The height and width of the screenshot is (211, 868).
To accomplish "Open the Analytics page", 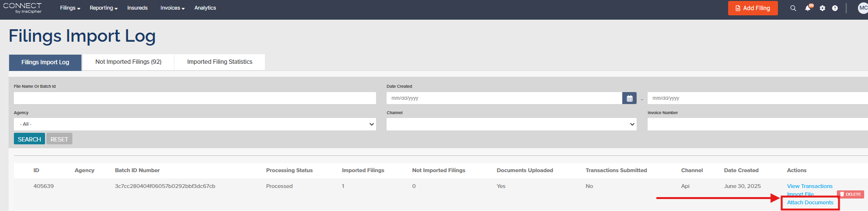I will point(205,8).
